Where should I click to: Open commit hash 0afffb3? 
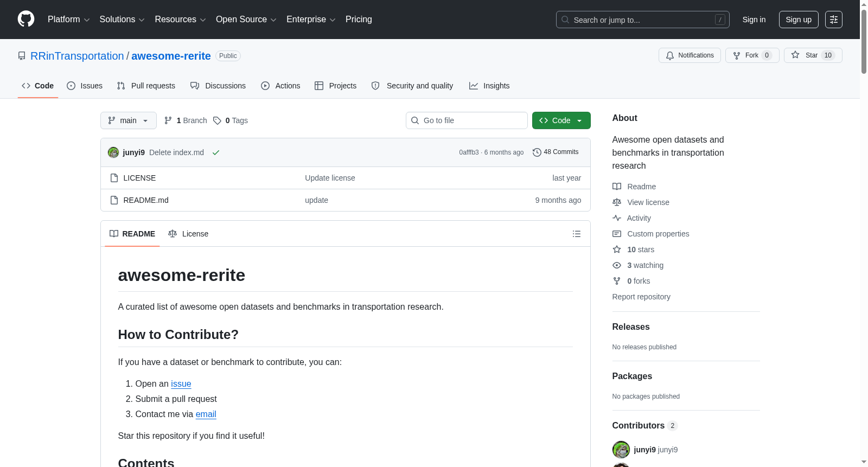[469, 152]
